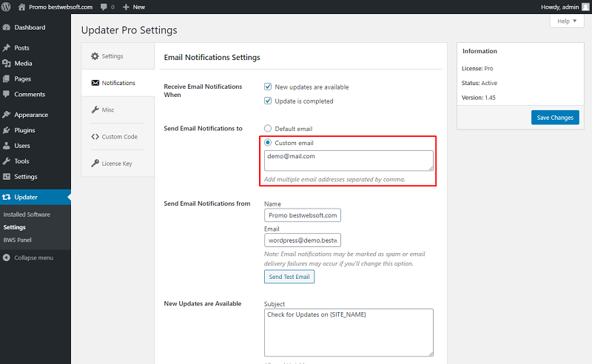This screenshot has width=592, height=364.
Task: Click the Users person icon
Action: coord(7,146)
